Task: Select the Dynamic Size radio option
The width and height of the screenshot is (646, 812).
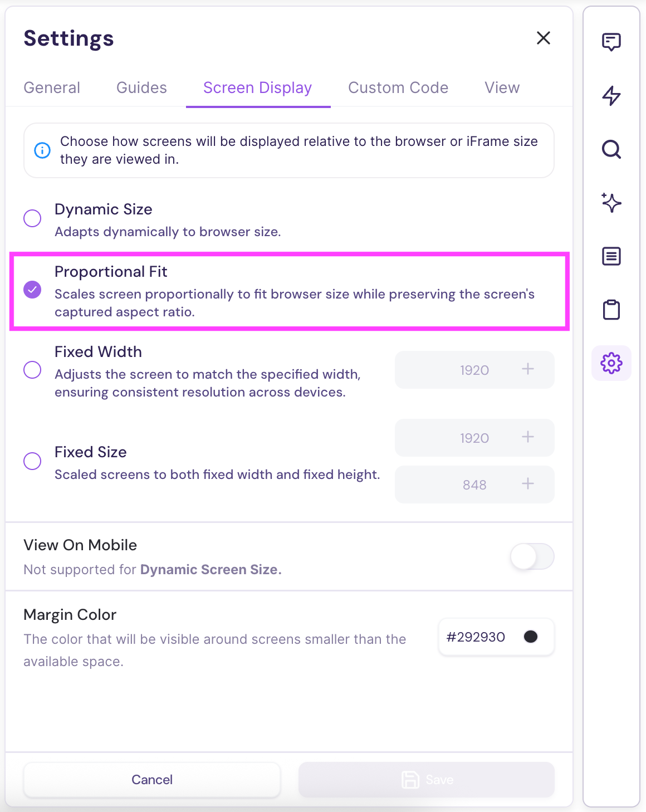Action: coord(32,218)
